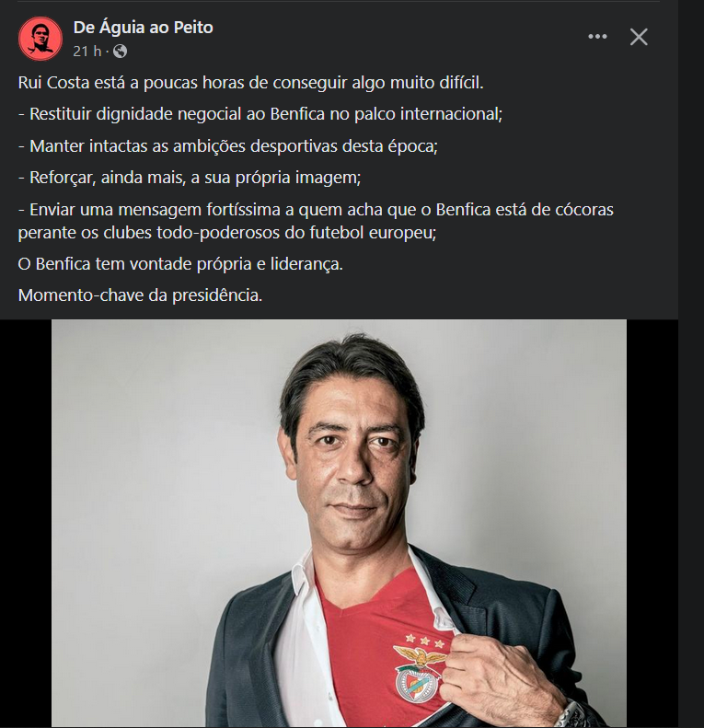
Task: Click the 'Enviar uma mensagem fortíssima' line
Action: coord(316,210)
